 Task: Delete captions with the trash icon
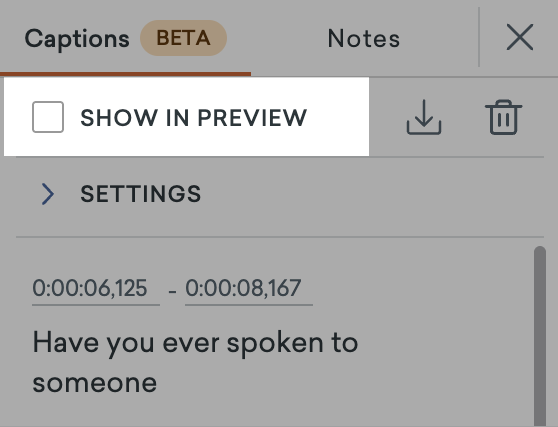[503, 117]
